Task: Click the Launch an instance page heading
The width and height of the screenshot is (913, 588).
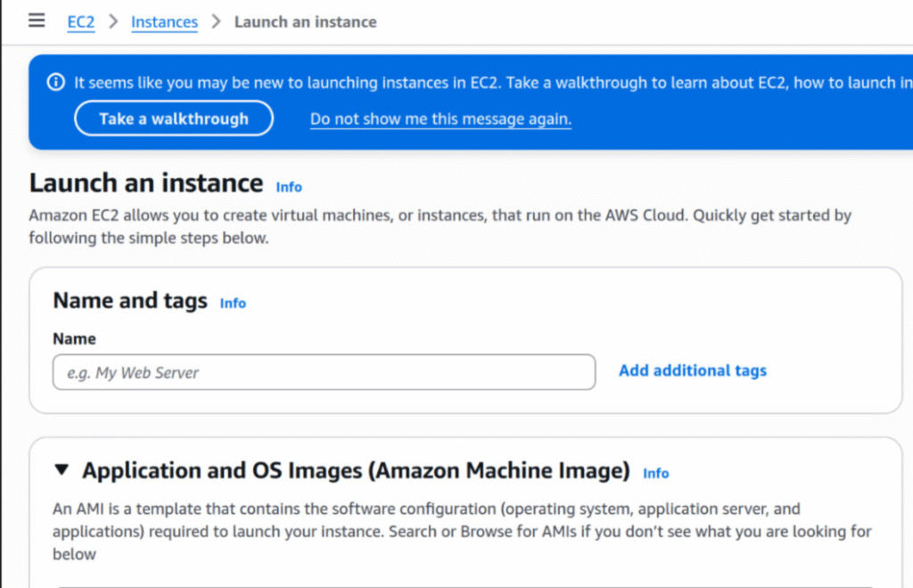Action: [x=146, y=184]
